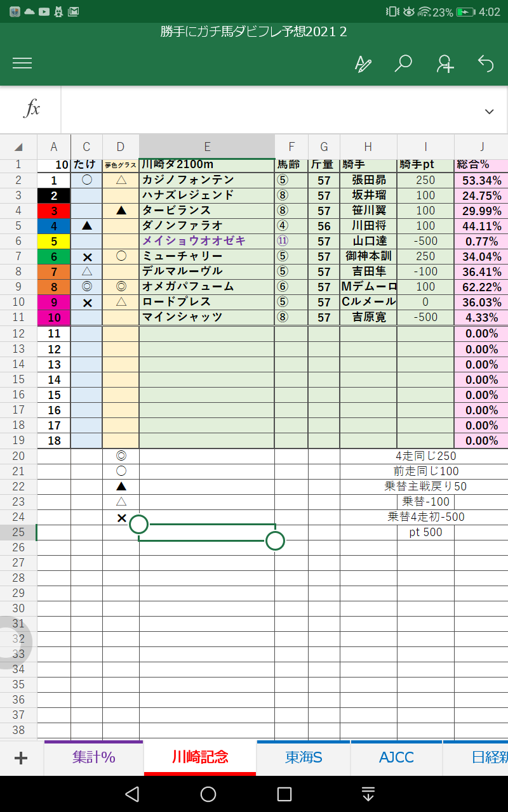This screenshot has width=508, height=812.
Task: Select cell ダノンファラオ
Action: [207, 226]
